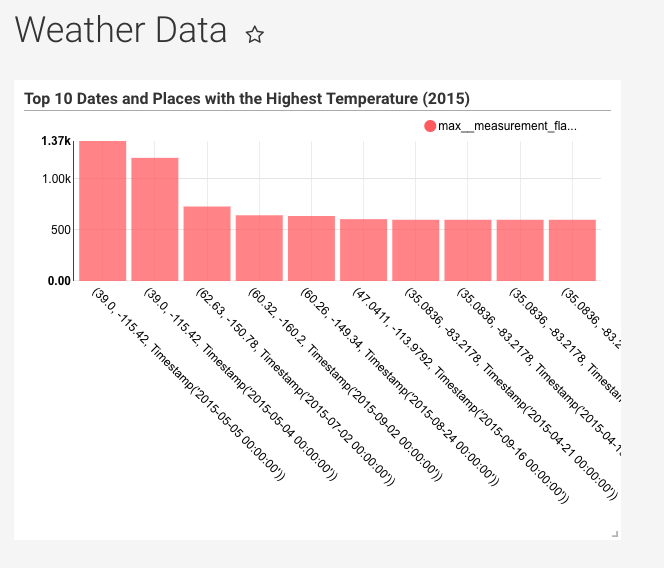Viewport: 664px width, 568px height.
Task: Click the 500 y-axis label
Action: point(60,230)
